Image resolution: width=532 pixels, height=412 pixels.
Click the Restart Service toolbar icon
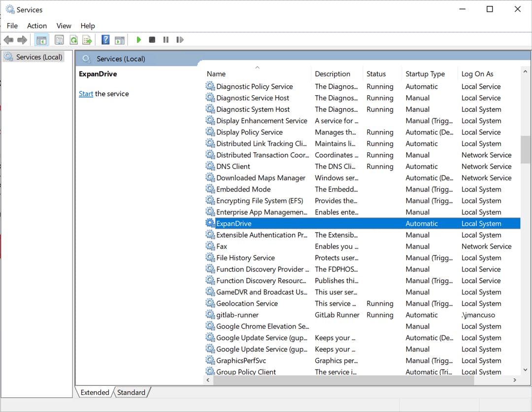(x=180, y=40)
